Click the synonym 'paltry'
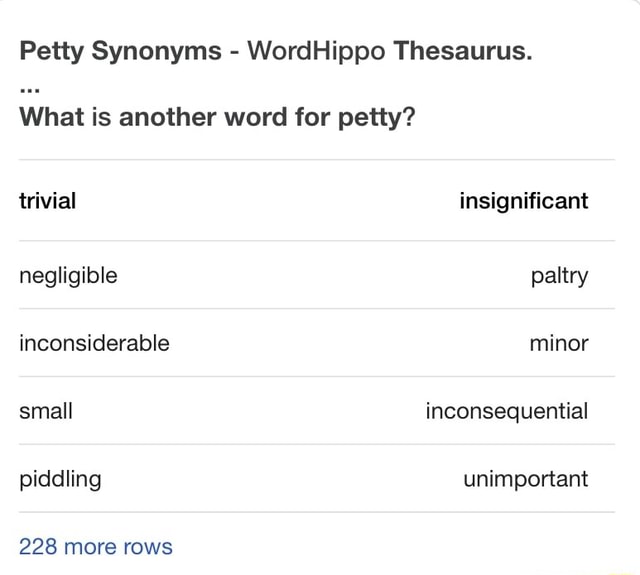 559,275
